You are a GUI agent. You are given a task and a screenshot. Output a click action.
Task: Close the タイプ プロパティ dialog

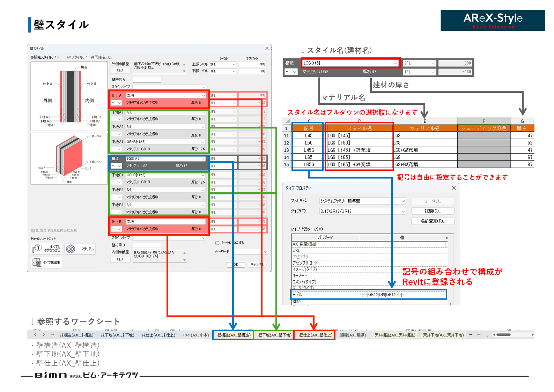[x=454, y=188]
